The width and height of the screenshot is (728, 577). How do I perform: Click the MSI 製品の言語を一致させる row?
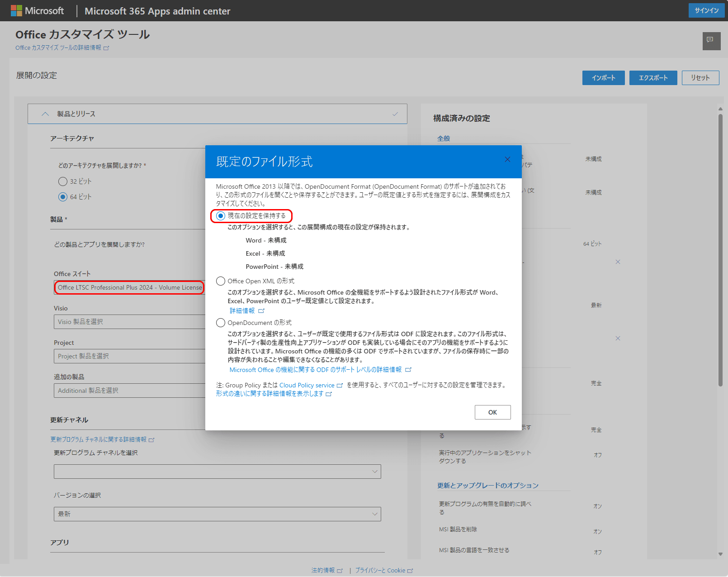[520, 551]
